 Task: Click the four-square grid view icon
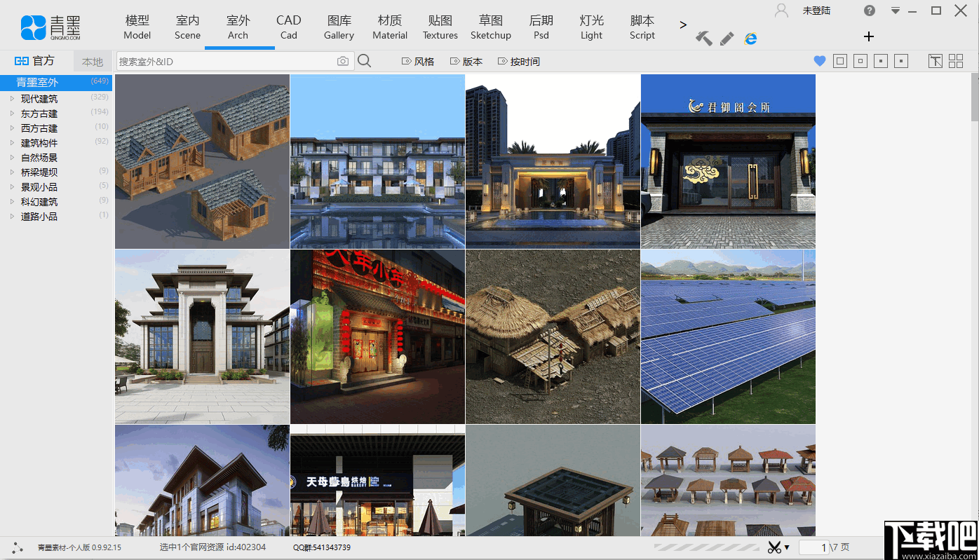coord(956,62)
